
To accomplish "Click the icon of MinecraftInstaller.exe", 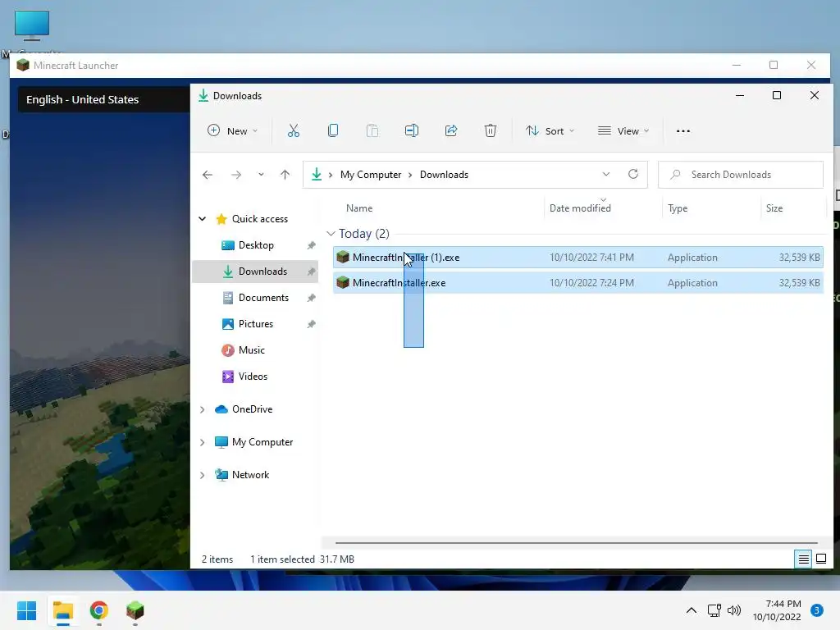I will click(x=343, y=282).
